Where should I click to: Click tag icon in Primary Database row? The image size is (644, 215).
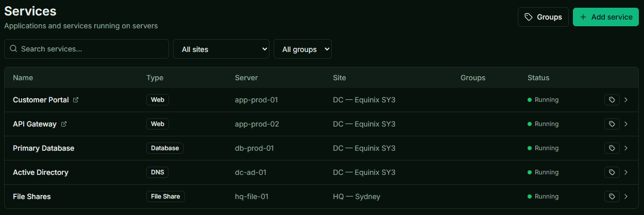click(612, 148)
